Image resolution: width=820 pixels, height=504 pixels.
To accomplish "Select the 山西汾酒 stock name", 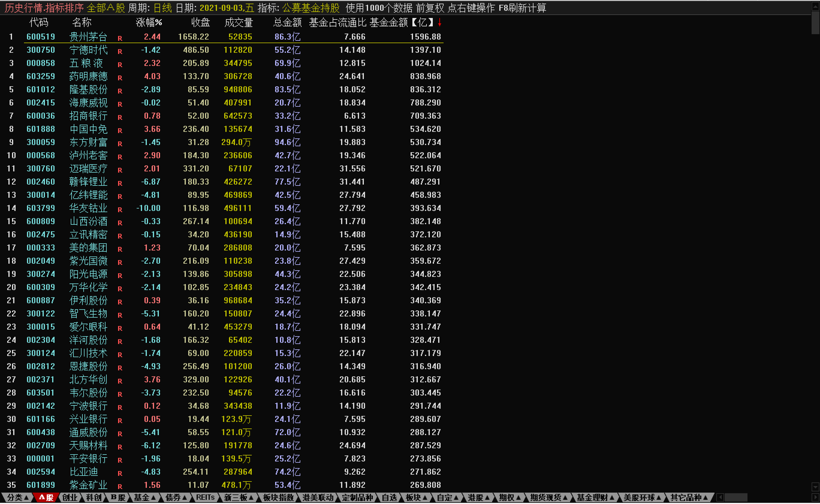I will tap(88, 221).
